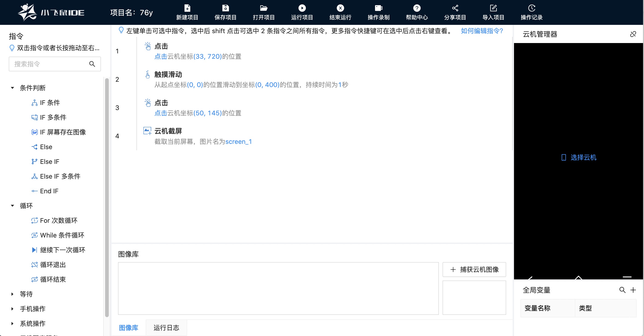This screenshot has width=644, height=336.
Task: Switch to the 运行日志 tab
Action: (x=166, y=327)
